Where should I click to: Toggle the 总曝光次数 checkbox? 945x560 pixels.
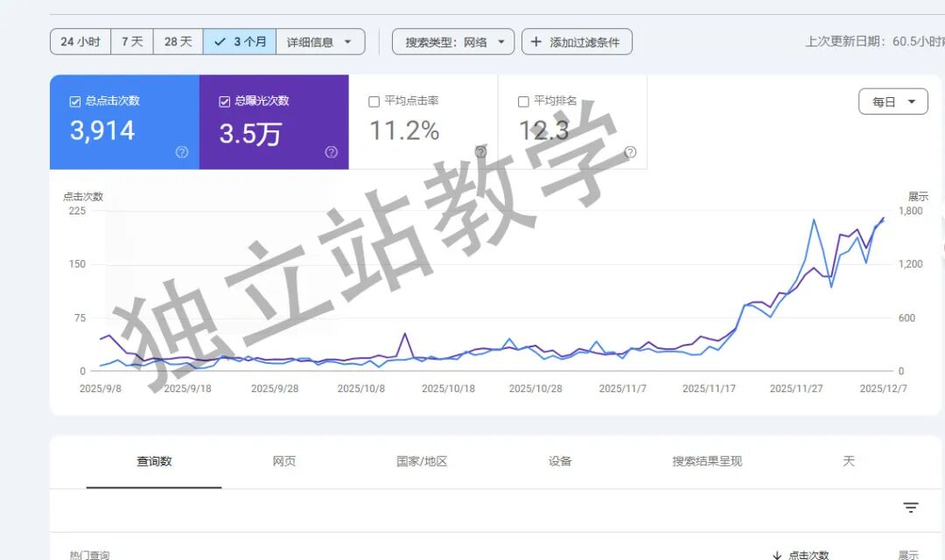[x=224, y=101]
